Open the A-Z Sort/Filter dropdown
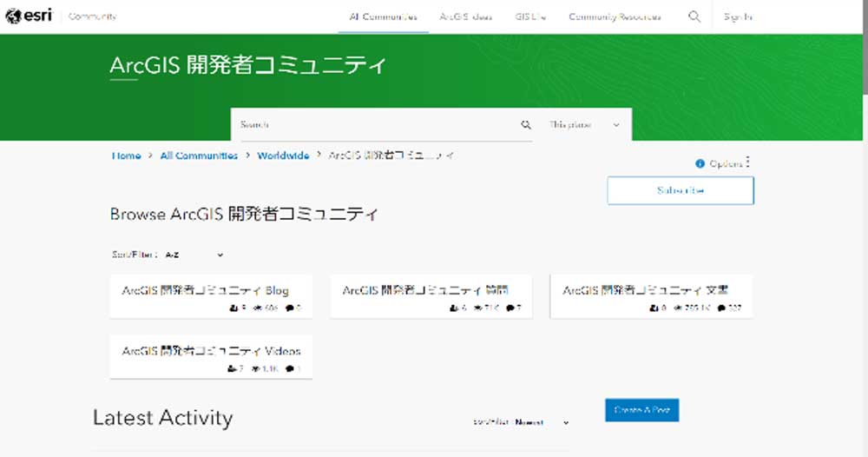 (194, 255)
